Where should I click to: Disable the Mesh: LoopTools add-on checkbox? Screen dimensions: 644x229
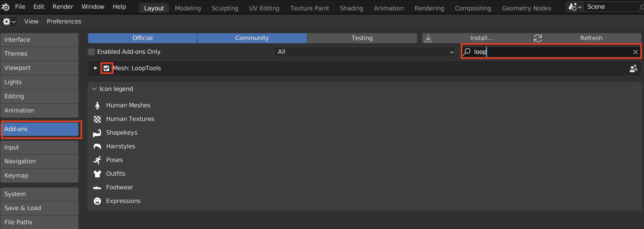107,68
